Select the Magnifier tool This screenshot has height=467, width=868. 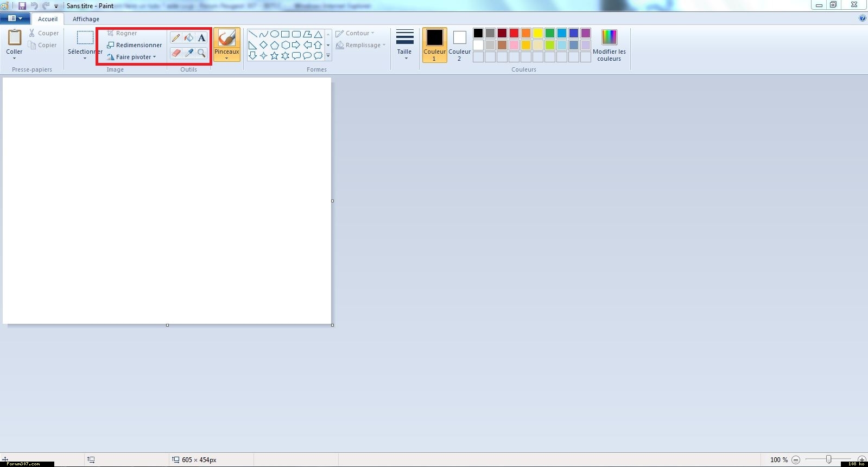pyautogui.click(x=202, y=53)
